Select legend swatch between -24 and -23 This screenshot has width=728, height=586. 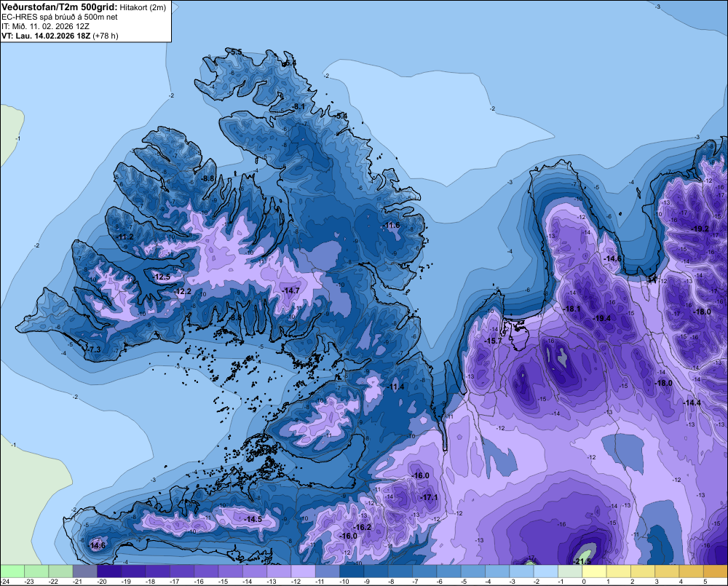(x=12, y=571)
